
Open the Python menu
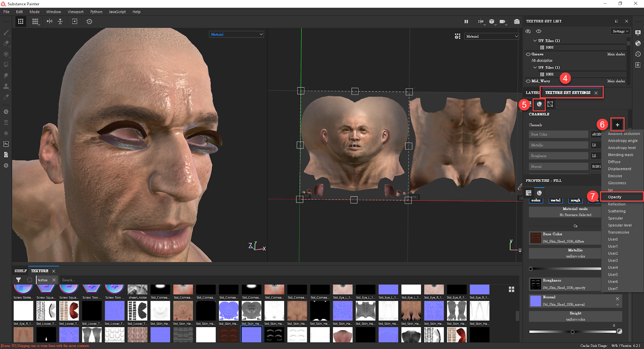pyautogui.click(x=96, y=12)
